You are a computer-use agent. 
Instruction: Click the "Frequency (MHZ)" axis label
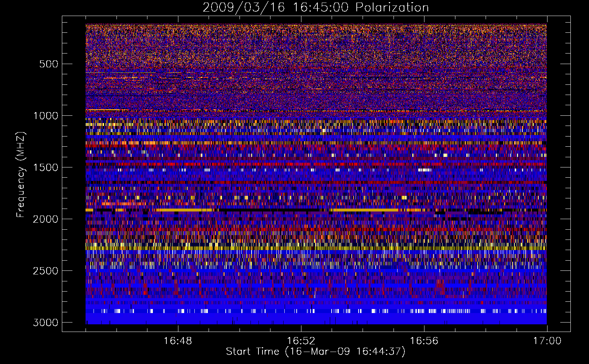coord(21,174)
